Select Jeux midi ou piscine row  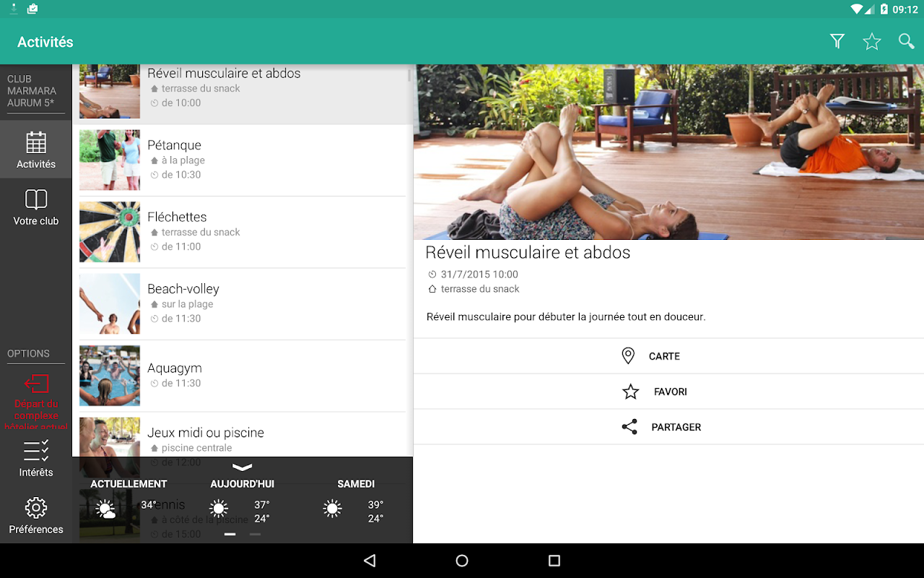coord(243,434)
